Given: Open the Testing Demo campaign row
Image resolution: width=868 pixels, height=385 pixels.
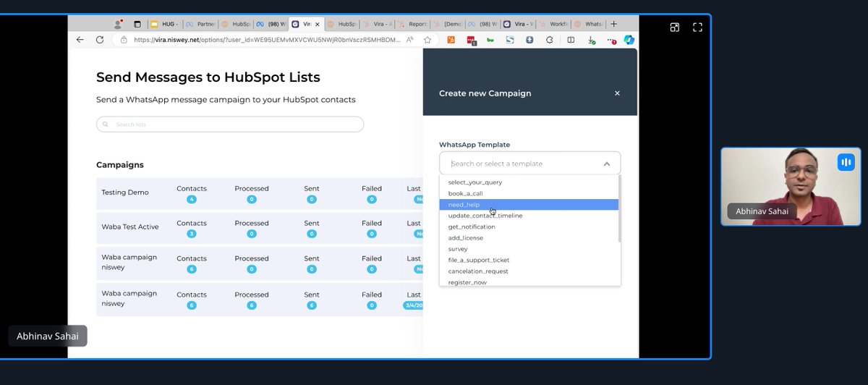Looking at the screenshot, I should (x=259, y=193).
